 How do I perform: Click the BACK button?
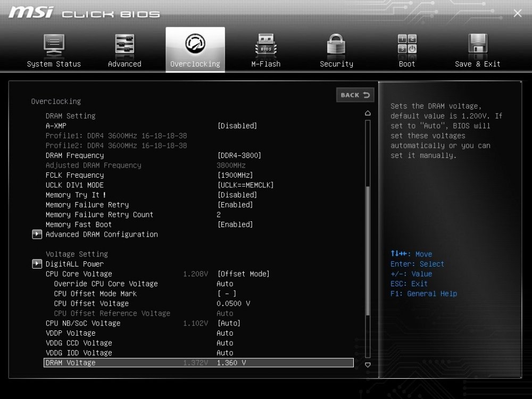click(x=354, y=95)
